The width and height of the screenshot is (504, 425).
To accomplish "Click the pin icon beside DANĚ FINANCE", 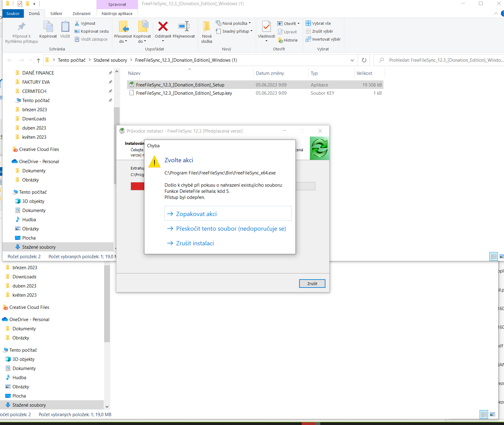I will point(110,73).
